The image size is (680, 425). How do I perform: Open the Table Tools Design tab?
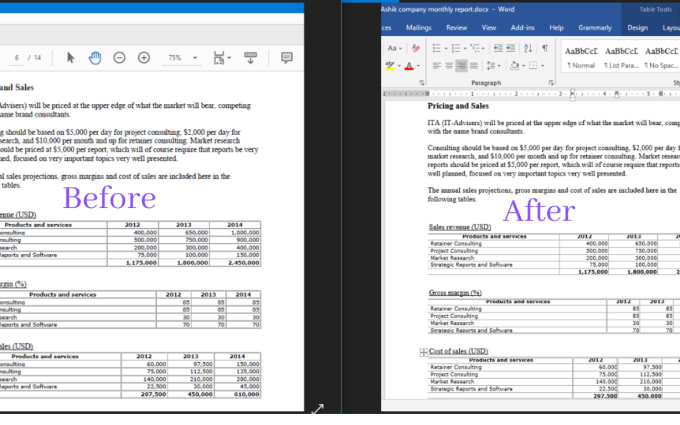coord(638,28)
